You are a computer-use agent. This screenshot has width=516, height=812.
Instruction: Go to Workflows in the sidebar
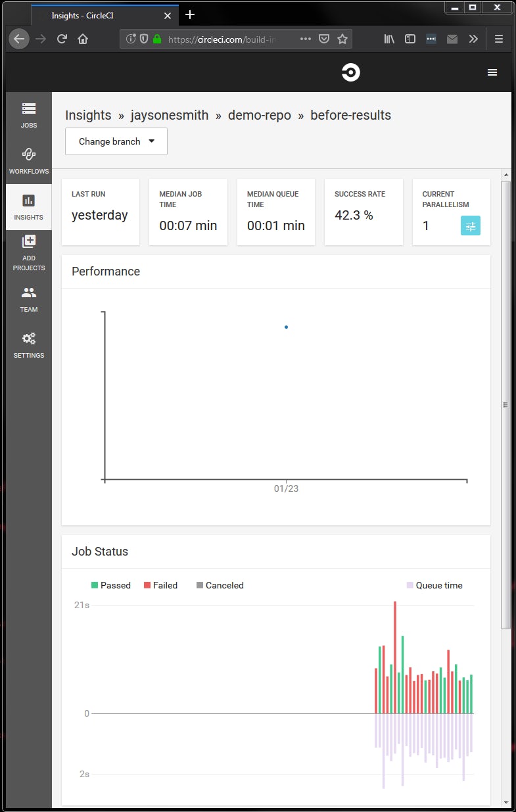pyautogui.click(x=29, y=160)
